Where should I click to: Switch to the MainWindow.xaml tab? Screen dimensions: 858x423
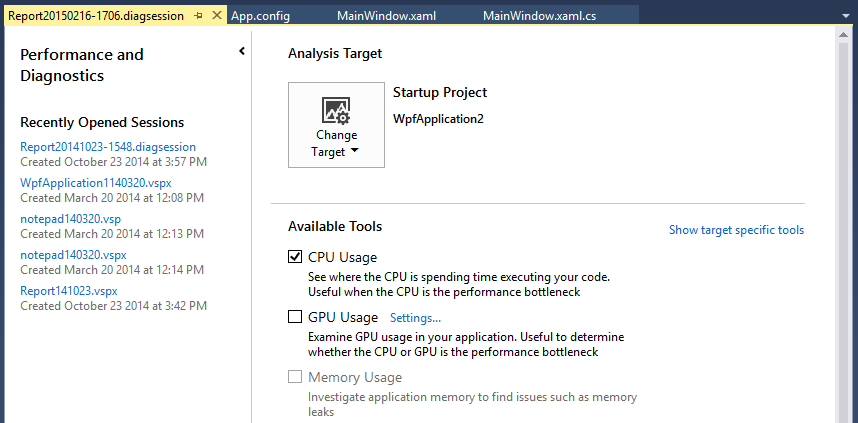click(x=386, y=16)
